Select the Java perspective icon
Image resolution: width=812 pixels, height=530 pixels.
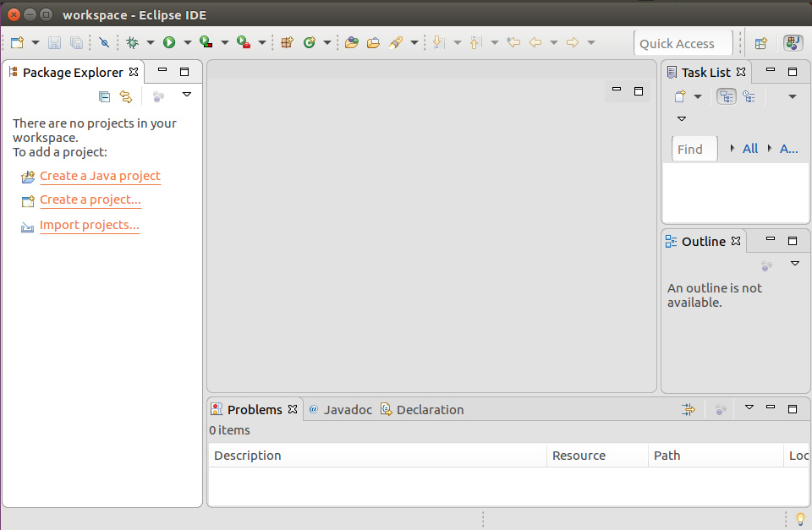[x=793, y=42]
